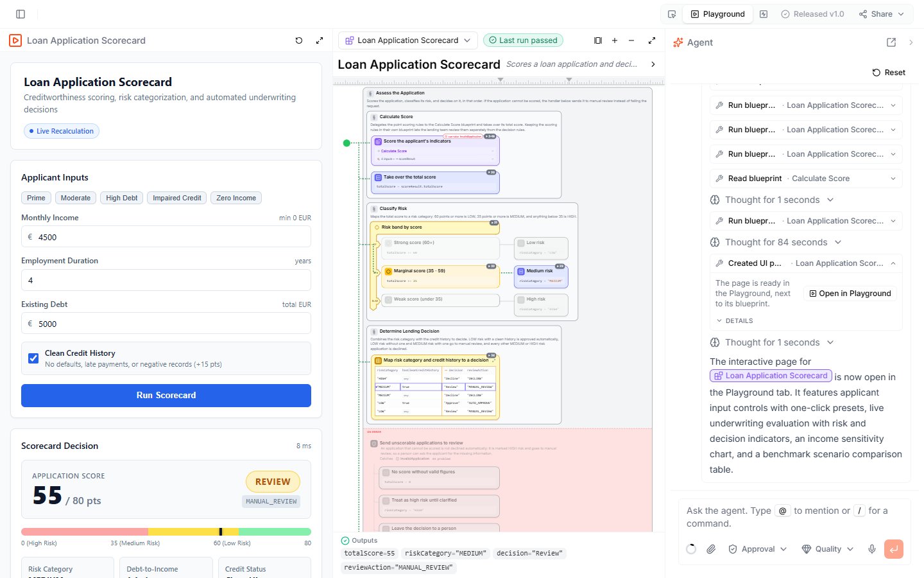Click the Monthly Income input field
The width and height of the screenshot is (924, 578).
[166, 236]
